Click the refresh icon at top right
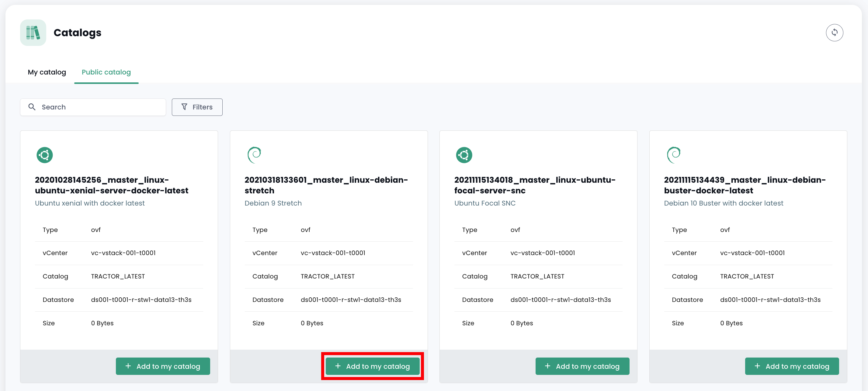The image size is (868, 391). coord(834,33)
